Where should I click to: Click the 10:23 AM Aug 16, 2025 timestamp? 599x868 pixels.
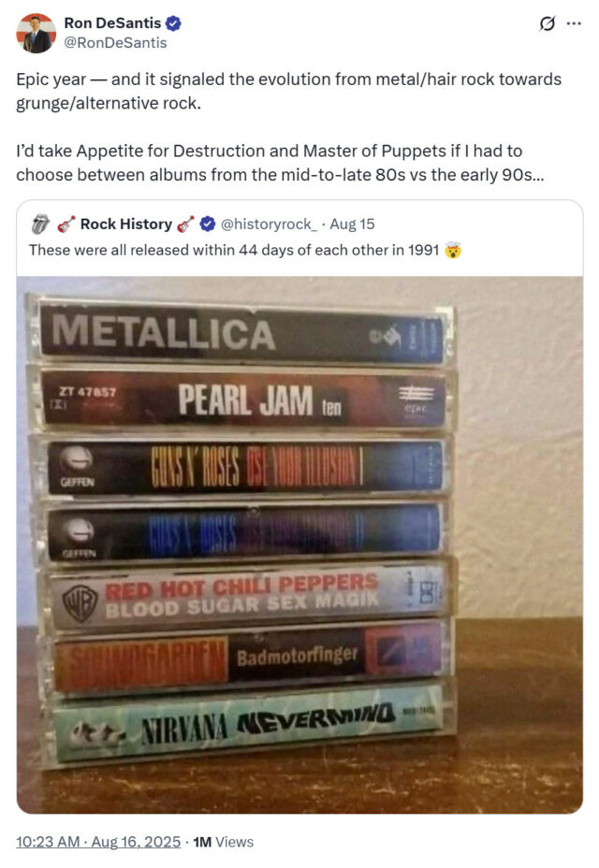point(98,842)
